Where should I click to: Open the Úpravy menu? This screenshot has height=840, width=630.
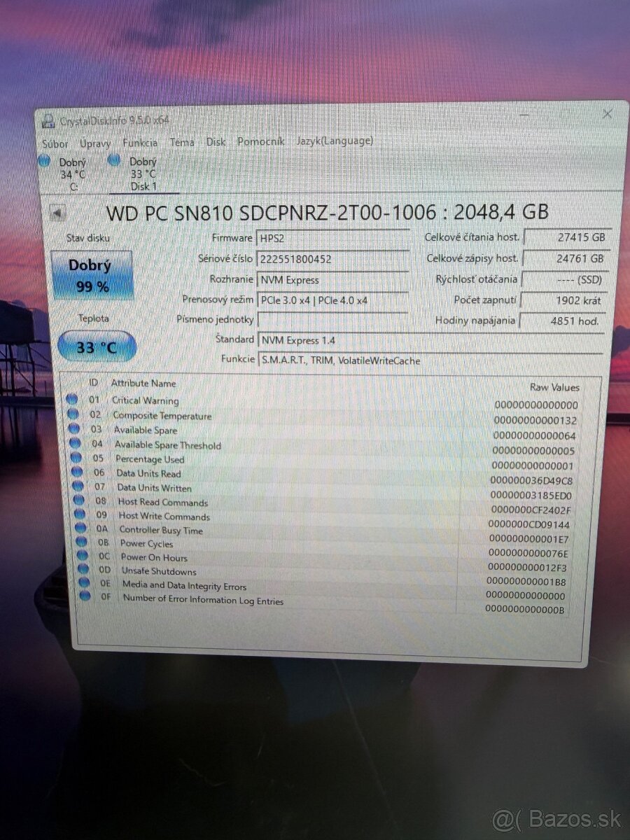coord(95,143)
